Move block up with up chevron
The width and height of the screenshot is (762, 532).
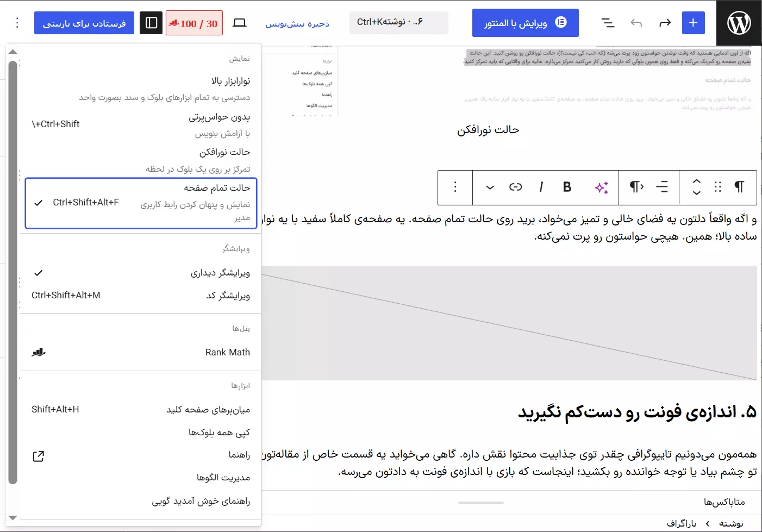[x=696, y=181]
